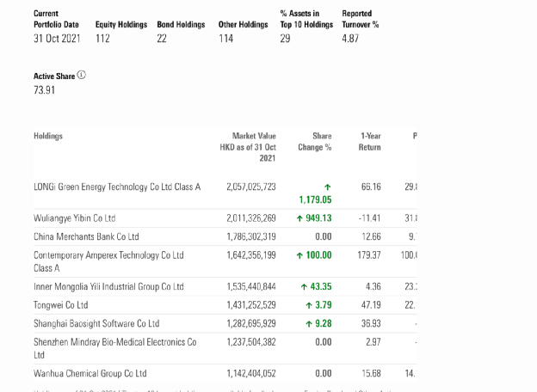Sort by Market Value HKD column header
The width and height of the screenshot is (537, 392).
[249, 147]
